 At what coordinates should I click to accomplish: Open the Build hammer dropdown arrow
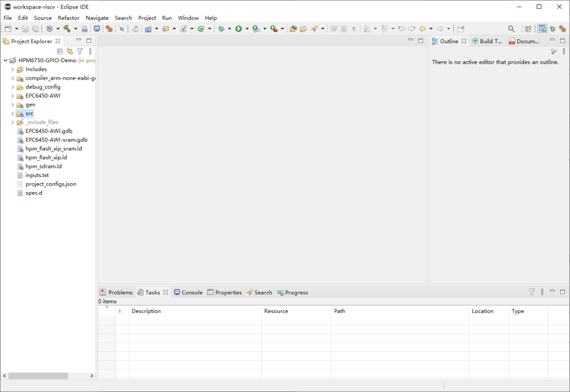(75, 28)
